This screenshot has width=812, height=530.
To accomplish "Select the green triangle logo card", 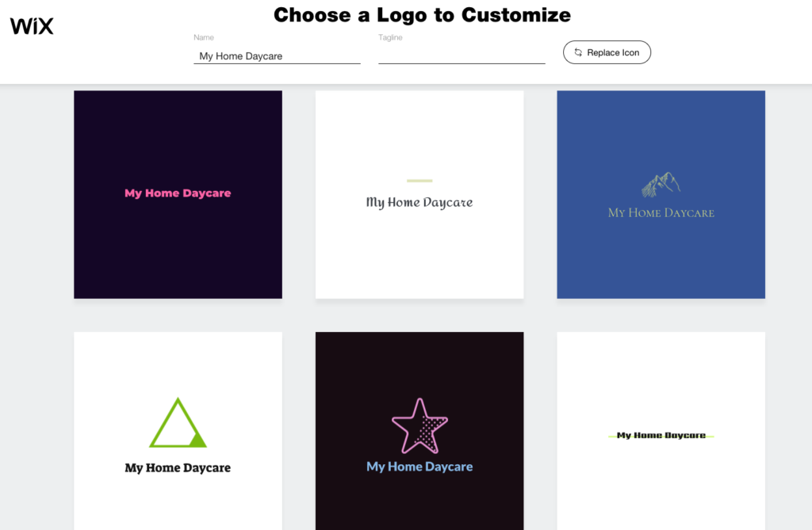I will (x=178, y=431).
